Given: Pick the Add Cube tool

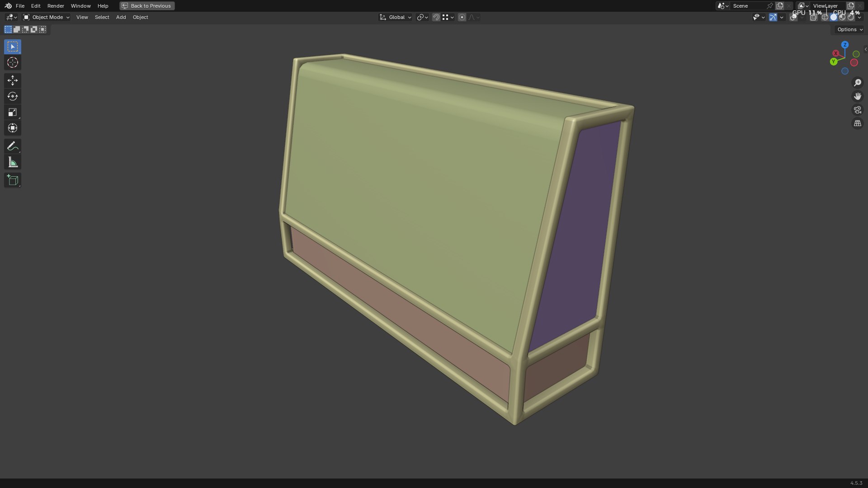Looking at the screenshot, I should (x=13, y=180).
